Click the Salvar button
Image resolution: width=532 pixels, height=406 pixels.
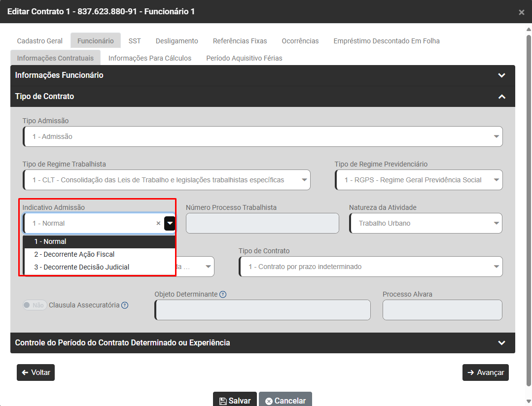point(235,401)
